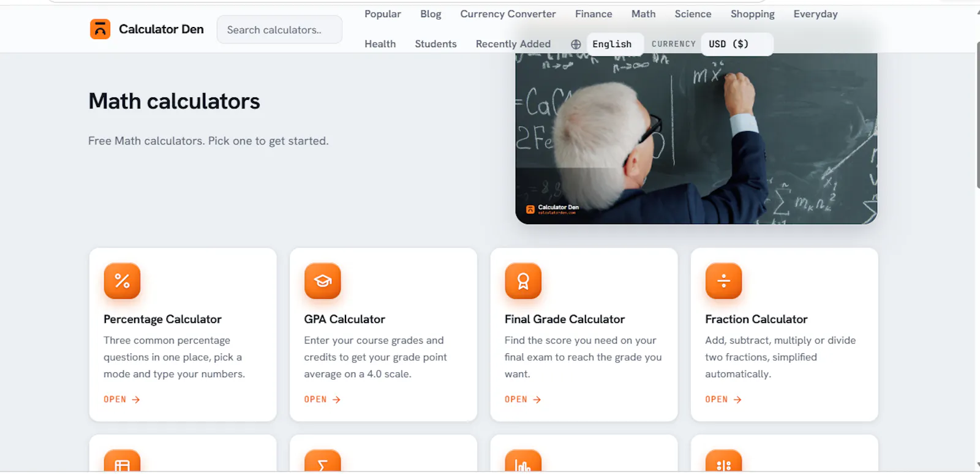Open the Students category

tap(435, 44)
